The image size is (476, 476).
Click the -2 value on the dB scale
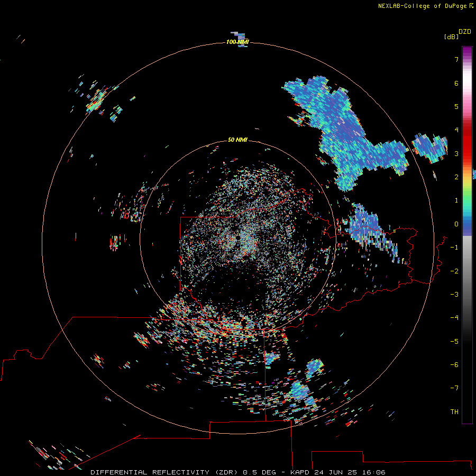click(454, 271)
